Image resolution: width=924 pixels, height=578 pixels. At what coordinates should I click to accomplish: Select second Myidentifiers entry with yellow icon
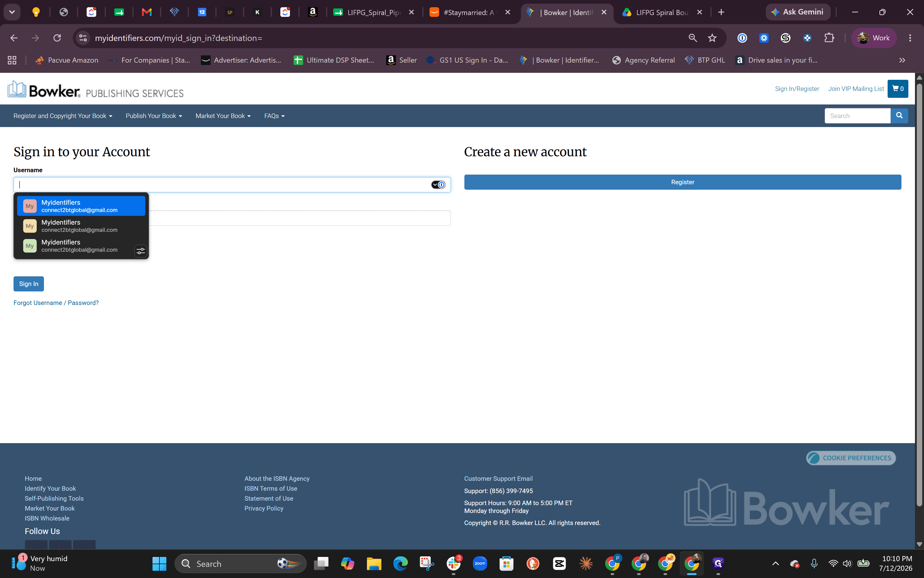pos(81,226)
